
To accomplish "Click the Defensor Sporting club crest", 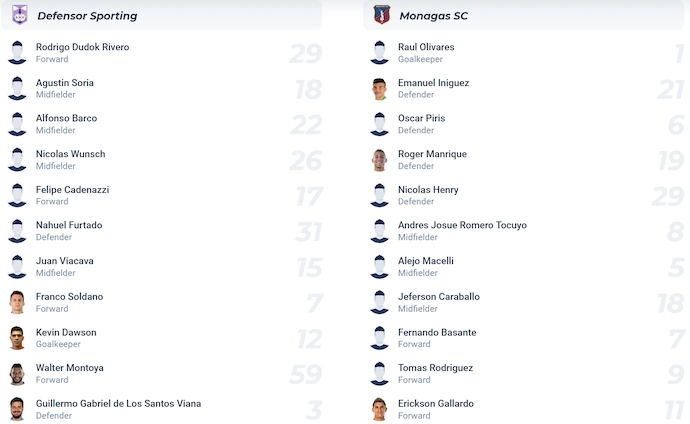I will click(x=18, y=15).
